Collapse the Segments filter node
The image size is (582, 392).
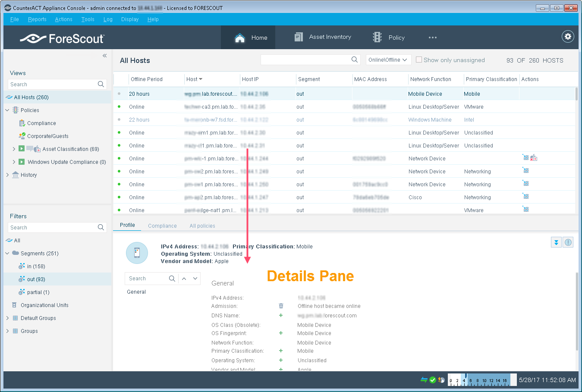tap(7, 253)
